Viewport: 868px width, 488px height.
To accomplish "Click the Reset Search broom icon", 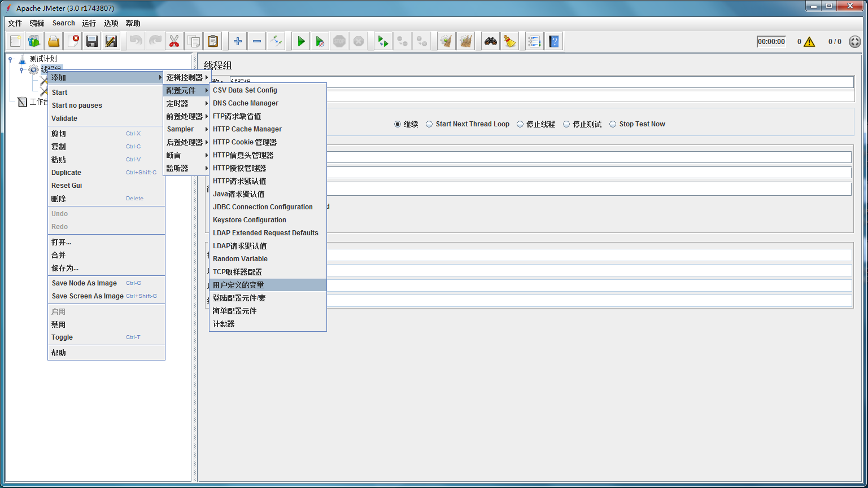I will 510,41.
